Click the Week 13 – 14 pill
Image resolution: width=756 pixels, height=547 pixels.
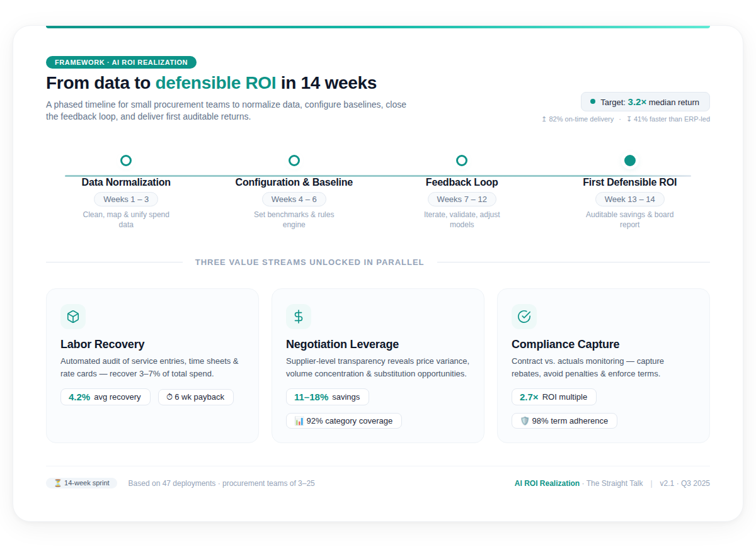pos(630,200)
